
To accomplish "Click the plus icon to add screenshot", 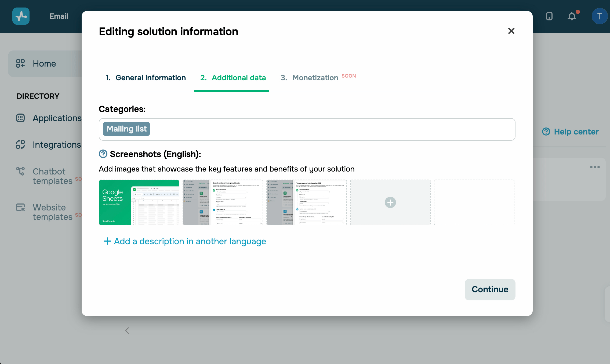I will [390, 202].
